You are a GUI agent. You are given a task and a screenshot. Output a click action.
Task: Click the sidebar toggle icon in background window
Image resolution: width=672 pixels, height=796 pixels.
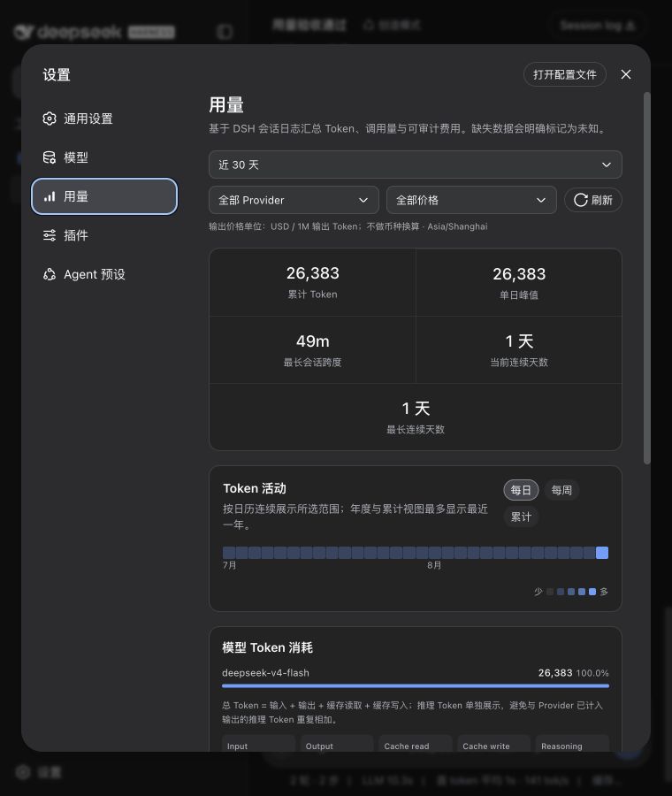[225, 32]
